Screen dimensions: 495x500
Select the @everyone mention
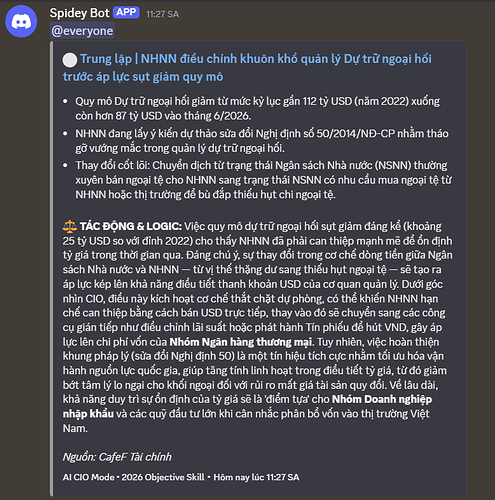[82, 31]
